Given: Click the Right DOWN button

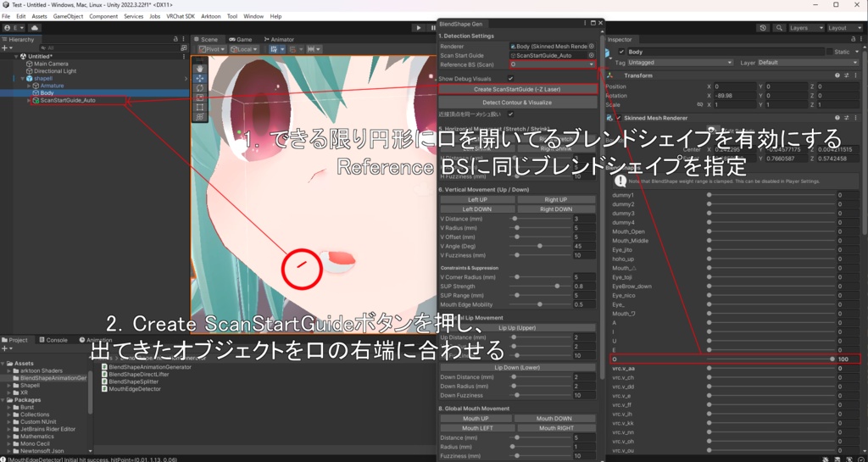Looking at the screenshot, I should [556, 209].
